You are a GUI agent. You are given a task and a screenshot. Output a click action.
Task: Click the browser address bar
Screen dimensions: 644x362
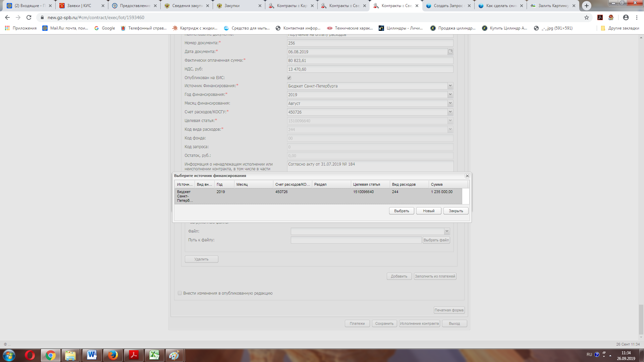309,17
